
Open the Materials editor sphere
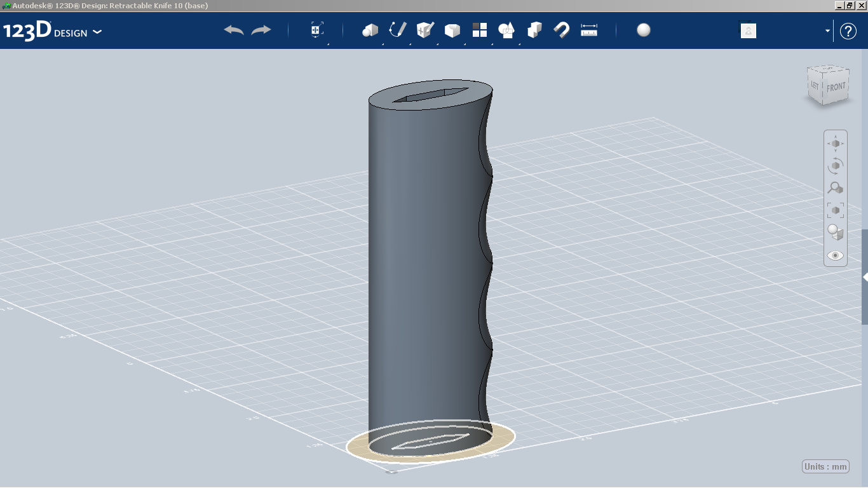click(643, 29)
